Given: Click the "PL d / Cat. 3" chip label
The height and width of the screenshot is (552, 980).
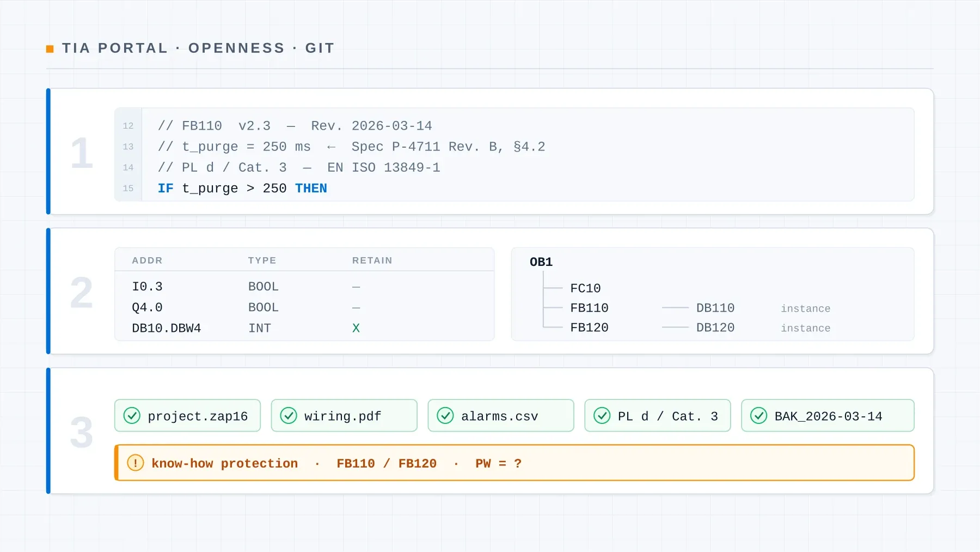Looking at the screenshot, I should pyautogui.click(x=668, y=416).
